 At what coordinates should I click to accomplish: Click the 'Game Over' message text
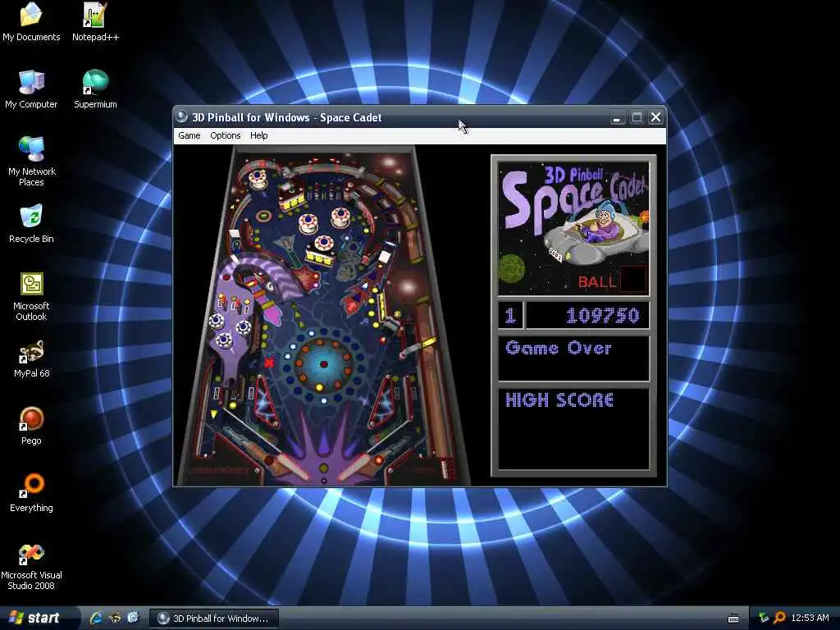(x=558, y=348)
